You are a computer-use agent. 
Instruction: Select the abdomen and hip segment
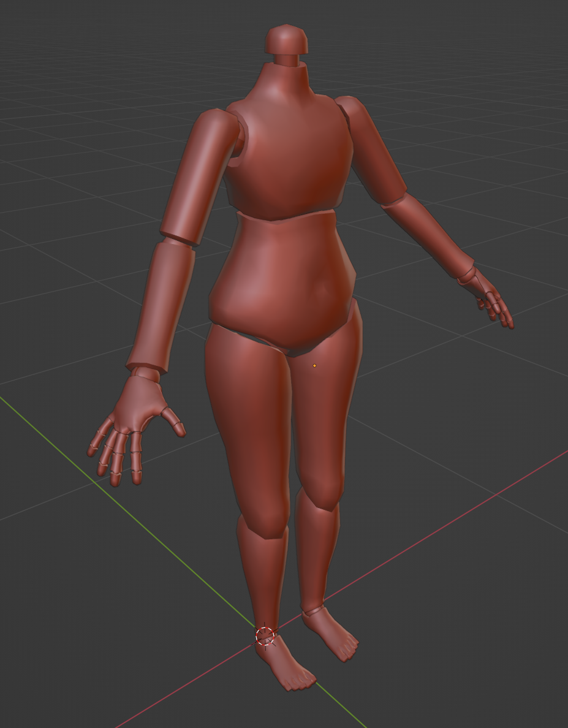coord(283,283)
